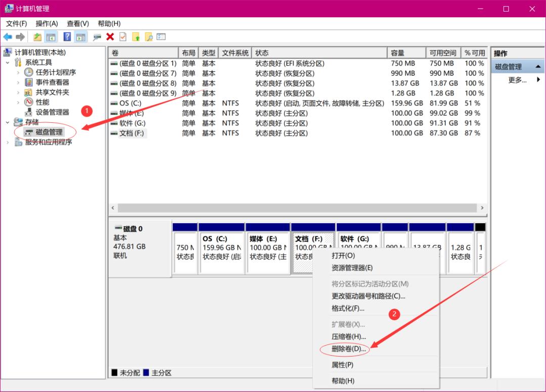The height and width of the screenshot is (392, 546).
Task: Collapse the 系统工具 tree node
Action: 8,62
